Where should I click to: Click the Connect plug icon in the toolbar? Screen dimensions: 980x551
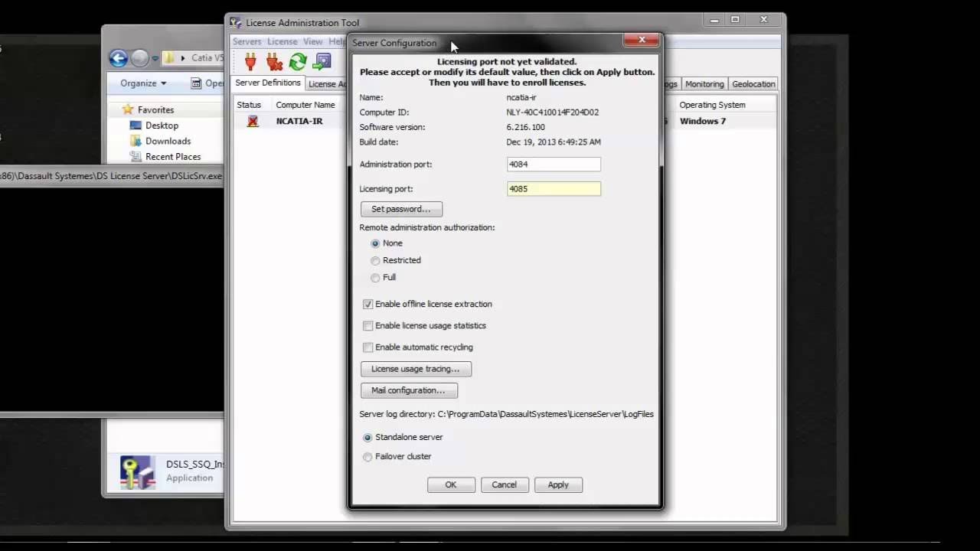[x=250, y=61]
